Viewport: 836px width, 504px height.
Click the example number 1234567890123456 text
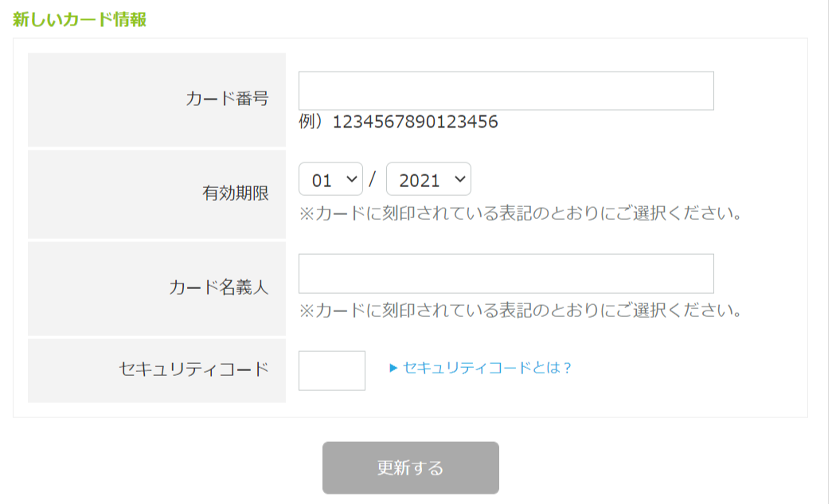click(x=416, y=122)
